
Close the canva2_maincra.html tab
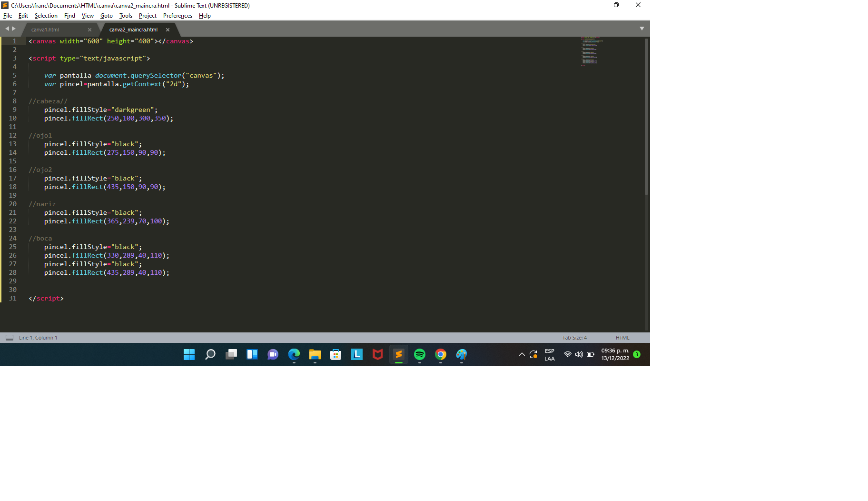coord(168,30)
